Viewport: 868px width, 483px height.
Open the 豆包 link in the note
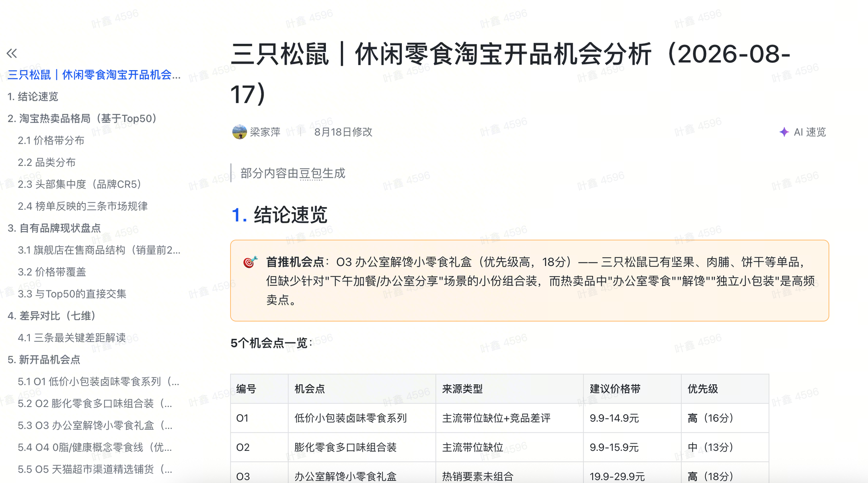coord(311,173)
